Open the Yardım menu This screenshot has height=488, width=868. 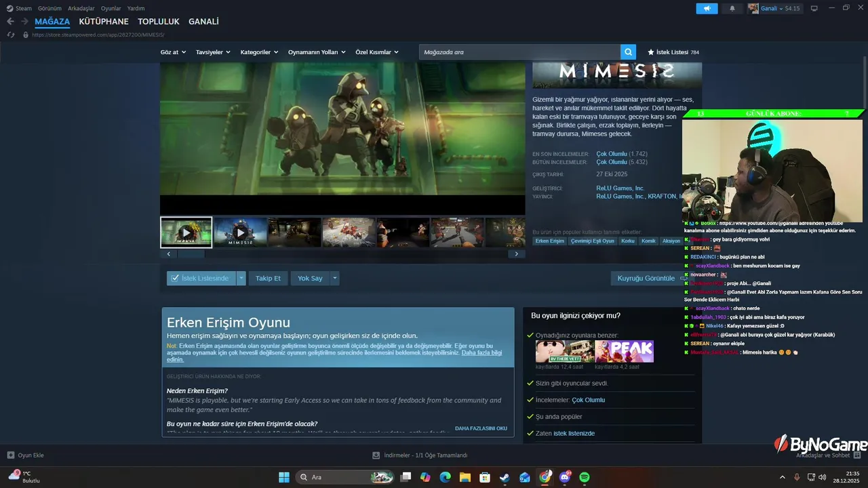tap(136, 8)
